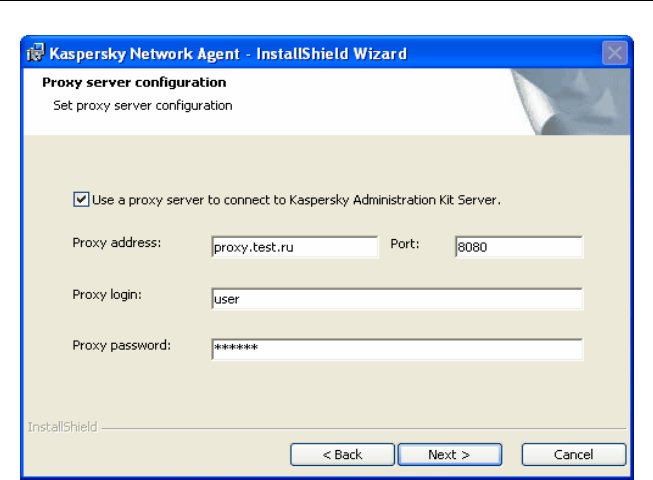
Task: Click the InstallShield branding text
Action: click(62, 427)
